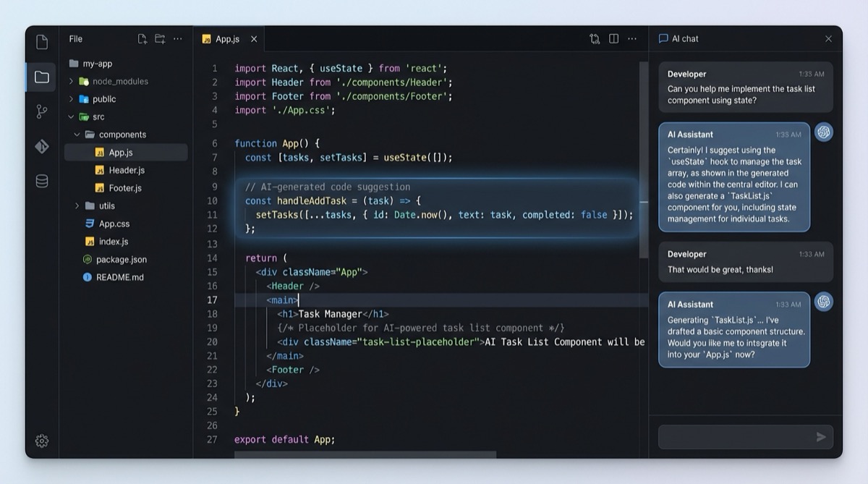
Task: Click the AI chat speech bubble icon
Action: (663, 38)
